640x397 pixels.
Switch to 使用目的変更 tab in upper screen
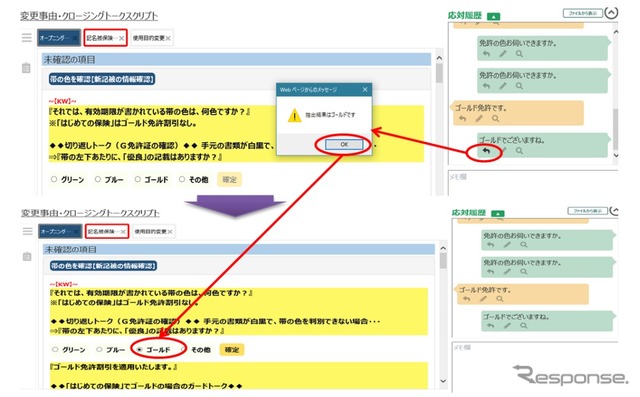(152, 38)
